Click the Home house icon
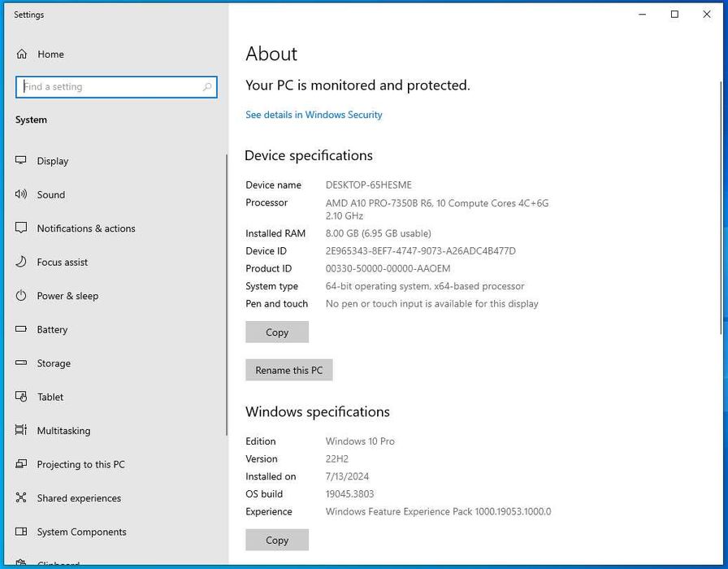The height and width of the screenshot is (569, 728). point(21,54)
